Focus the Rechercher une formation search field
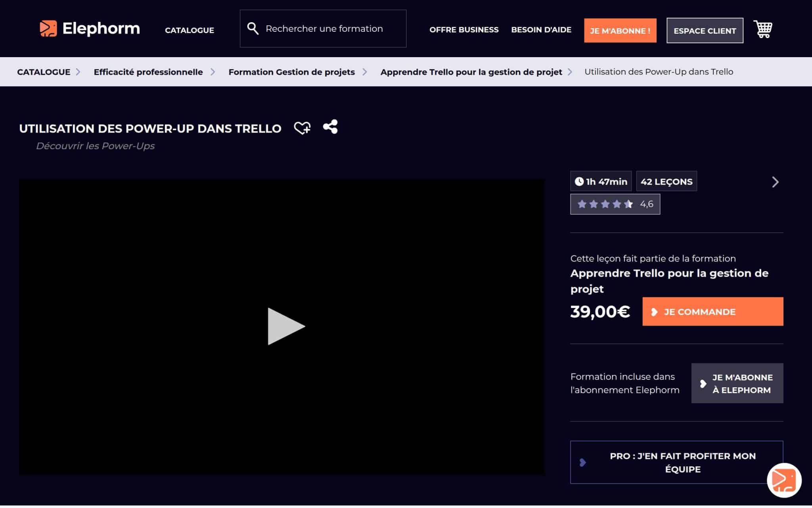This screenshot has height=508, width=812. click(323, 29)
